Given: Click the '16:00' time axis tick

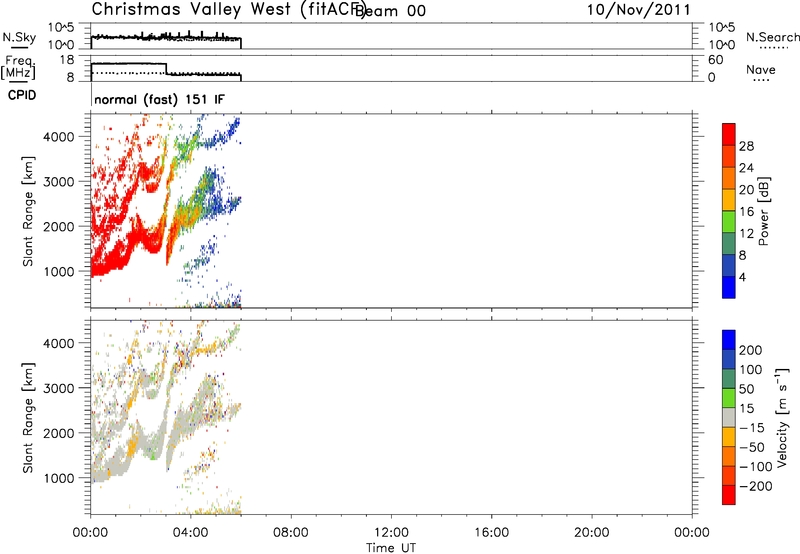Looking at the screenshot, I should click(491, 533).
